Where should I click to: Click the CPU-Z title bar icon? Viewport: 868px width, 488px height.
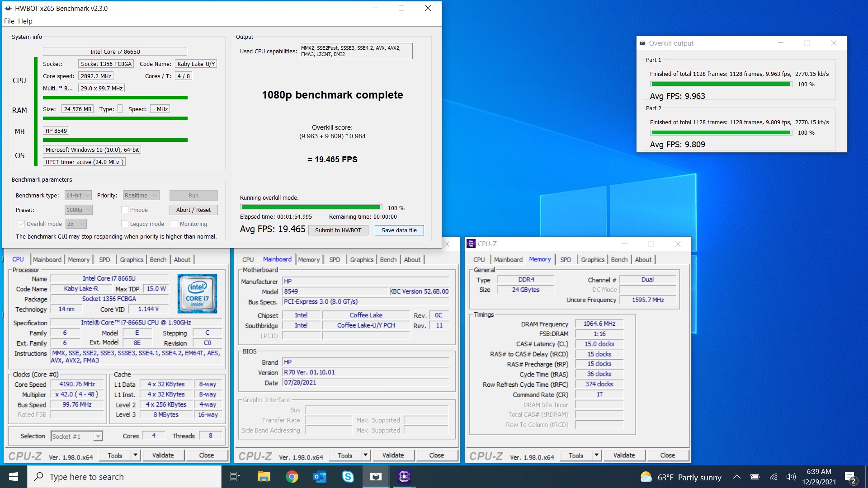coord(471,244)
